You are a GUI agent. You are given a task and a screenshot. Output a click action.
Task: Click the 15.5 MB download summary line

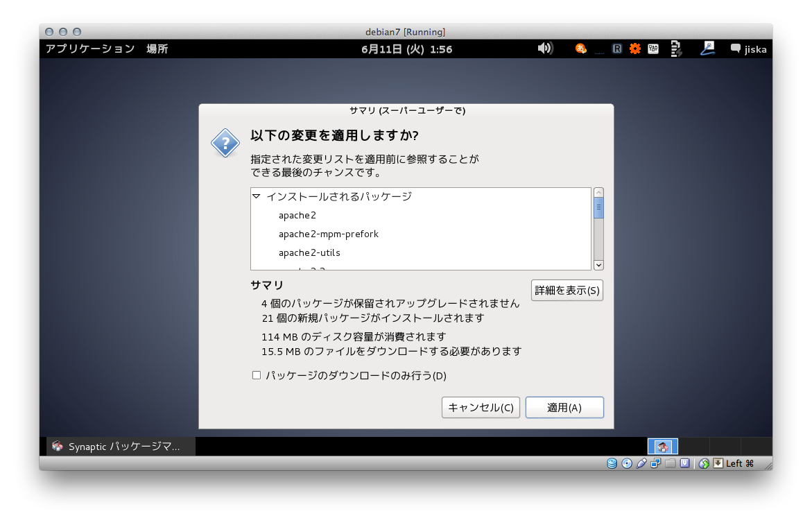pyautogui.click(x=392, y=352)
